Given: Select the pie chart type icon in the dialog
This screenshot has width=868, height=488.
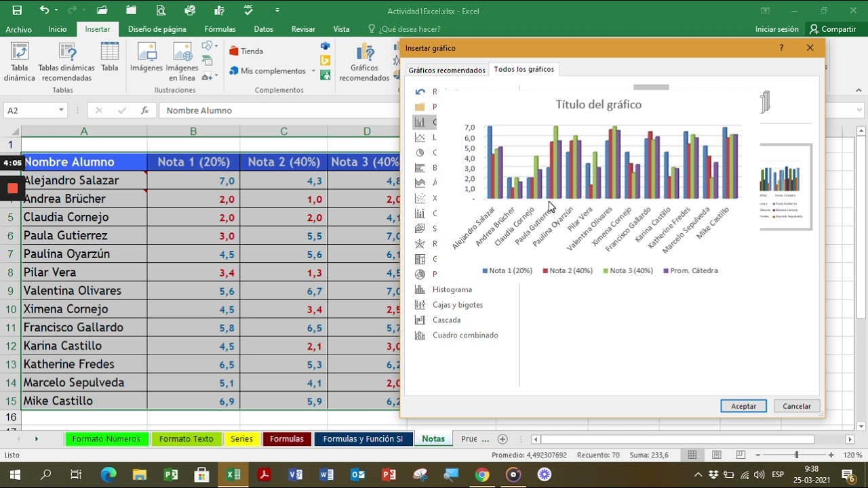Looking at the screenshot, I should click(x=420, y=152).
